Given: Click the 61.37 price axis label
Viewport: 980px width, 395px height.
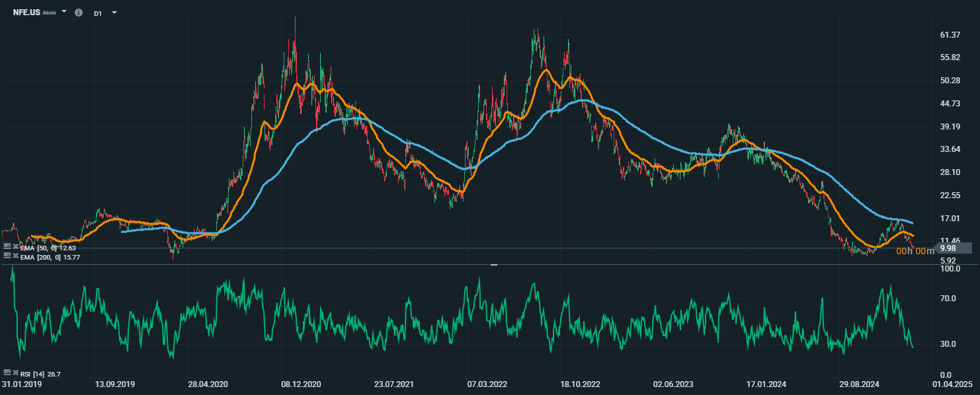Looking at the screenshot, I should tap(950, 35).
